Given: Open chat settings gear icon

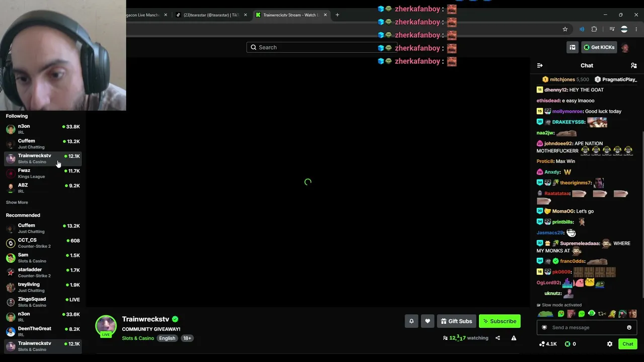Looking at the screenshot, I should coord(610,344).
